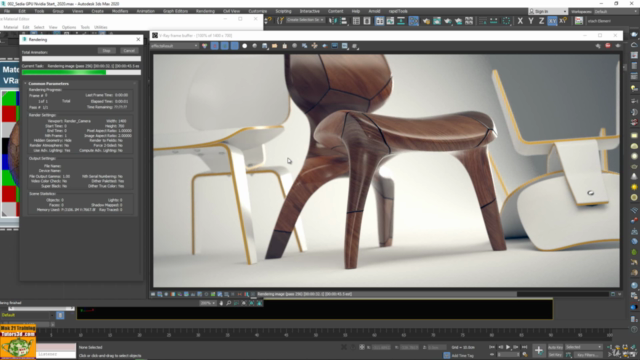
Task: Click the track mouse crosshair icon
Action: point(314,46)
